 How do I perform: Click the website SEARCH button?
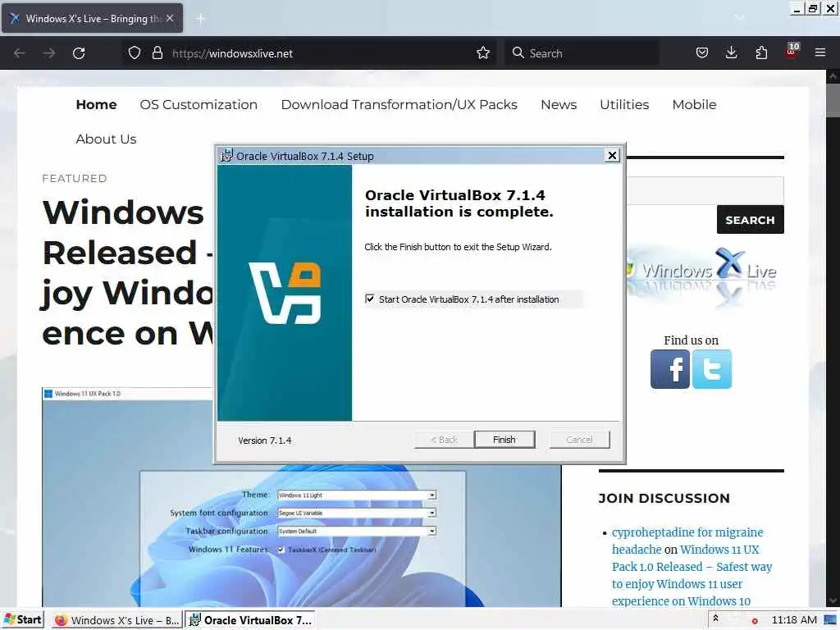[x=750, y=220]
